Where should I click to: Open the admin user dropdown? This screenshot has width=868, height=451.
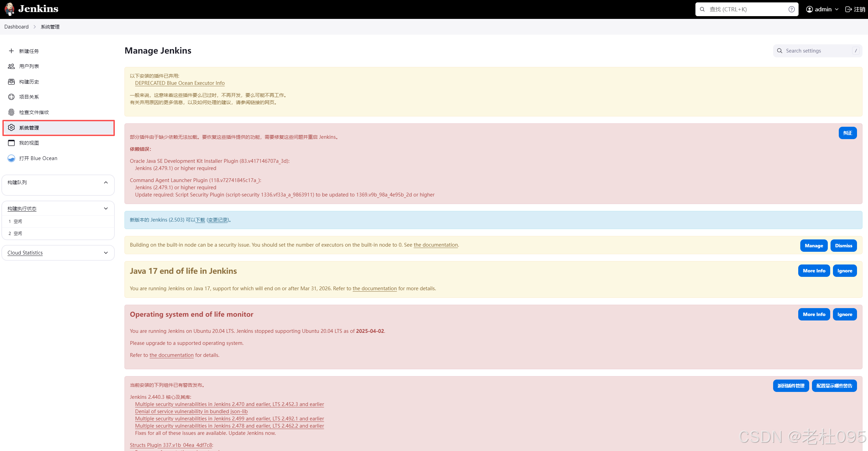[x=823, y=9]
